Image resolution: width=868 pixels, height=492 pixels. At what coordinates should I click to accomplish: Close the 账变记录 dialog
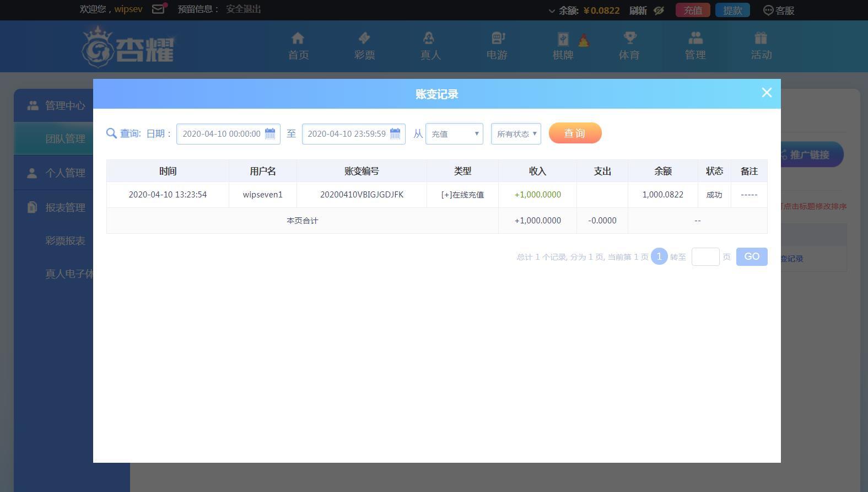tap(766, 93)
